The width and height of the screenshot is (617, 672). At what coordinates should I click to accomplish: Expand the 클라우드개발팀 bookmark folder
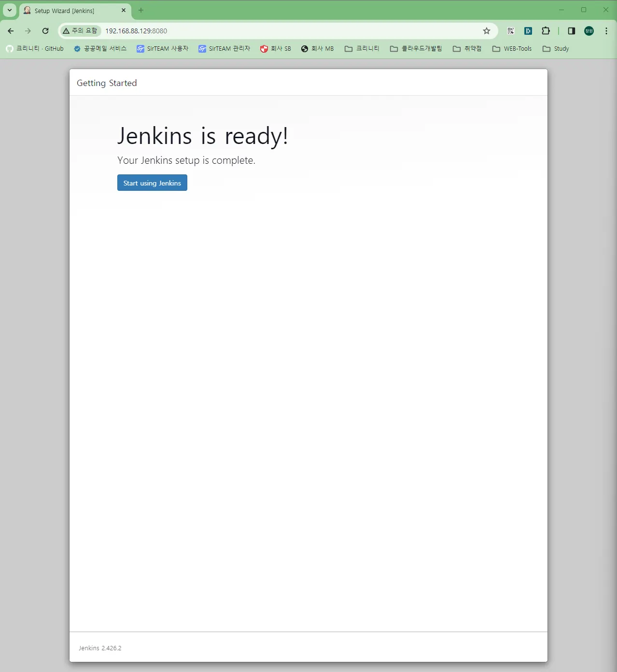[416, 49]
